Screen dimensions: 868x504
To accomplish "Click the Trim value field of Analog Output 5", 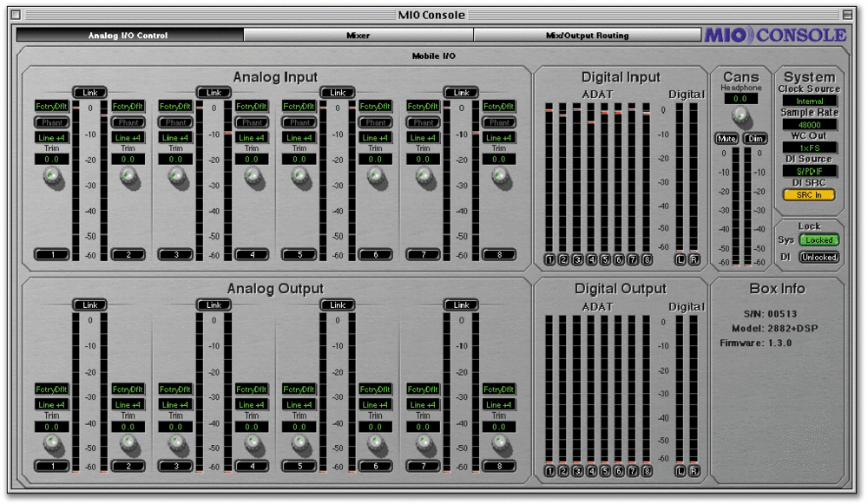I will point(299,427).
